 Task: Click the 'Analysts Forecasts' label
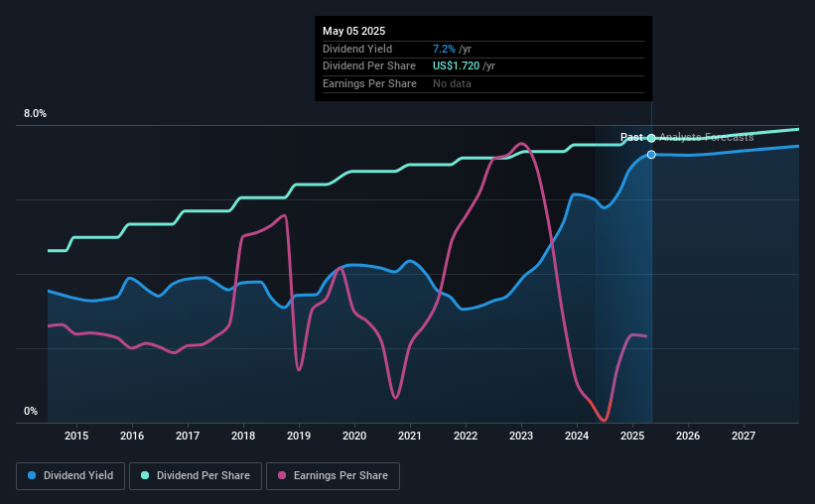[x=707, y=137]
